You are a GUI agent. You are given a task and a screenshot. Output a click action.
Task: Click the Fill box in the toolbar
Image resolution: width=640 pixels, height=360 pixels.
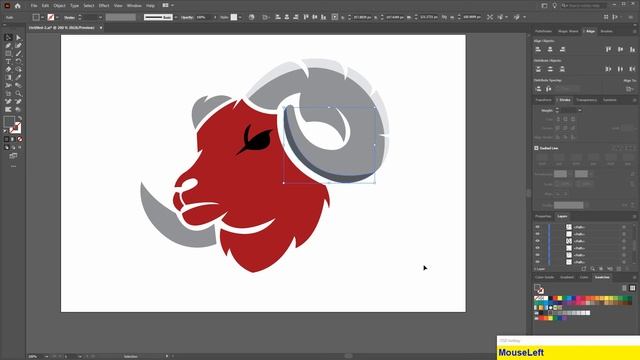(x=9, y=122)
